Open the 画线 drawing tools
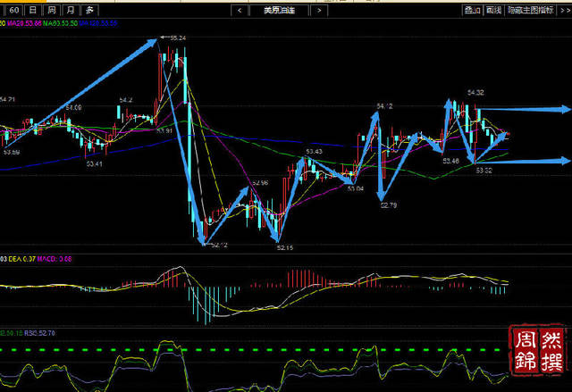 [492, 10]
